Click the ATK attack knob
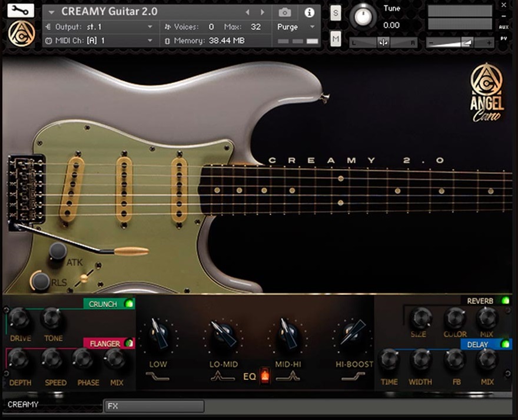The image size is (518, 420). [x=58, y=251]
